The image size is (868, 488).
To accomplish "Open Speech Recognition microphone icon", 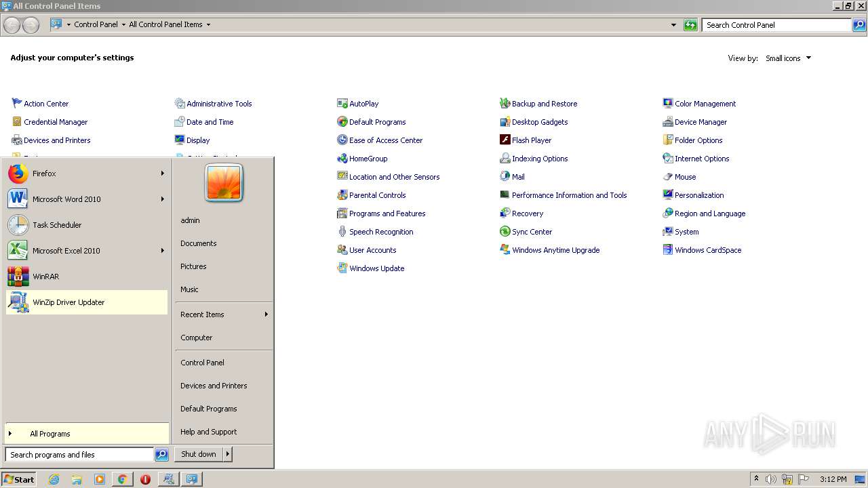I will point(342,232).
